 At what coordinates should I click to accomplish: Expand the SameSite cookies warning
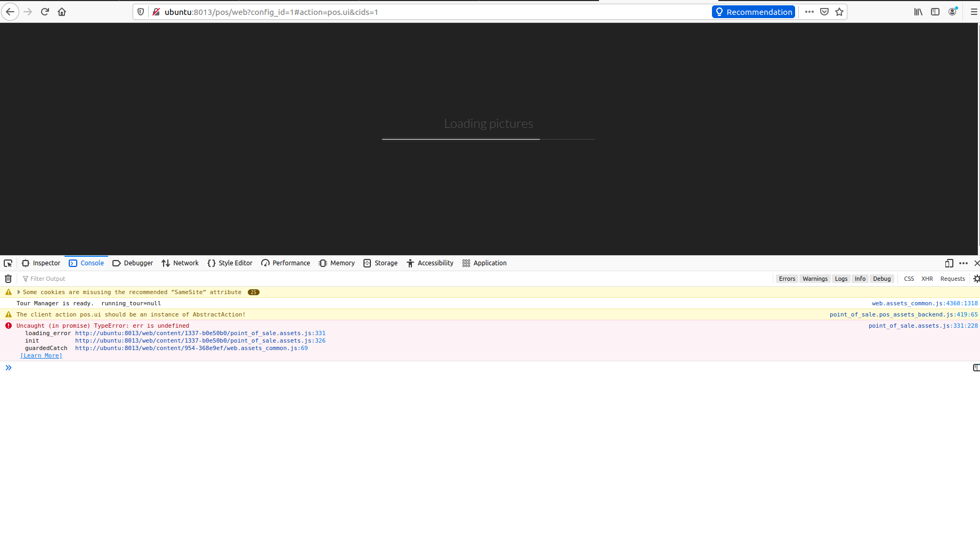(x=19, y=291)
